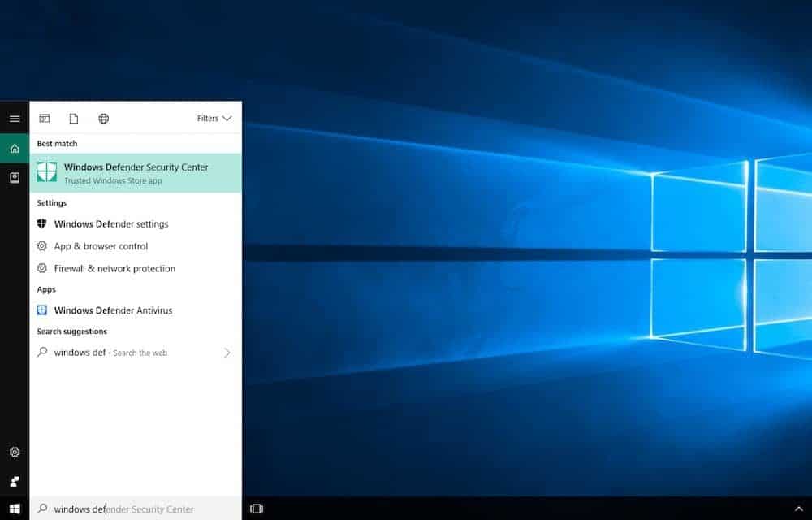
Task: Filter results by Apps icon
Action: [45, 119]
